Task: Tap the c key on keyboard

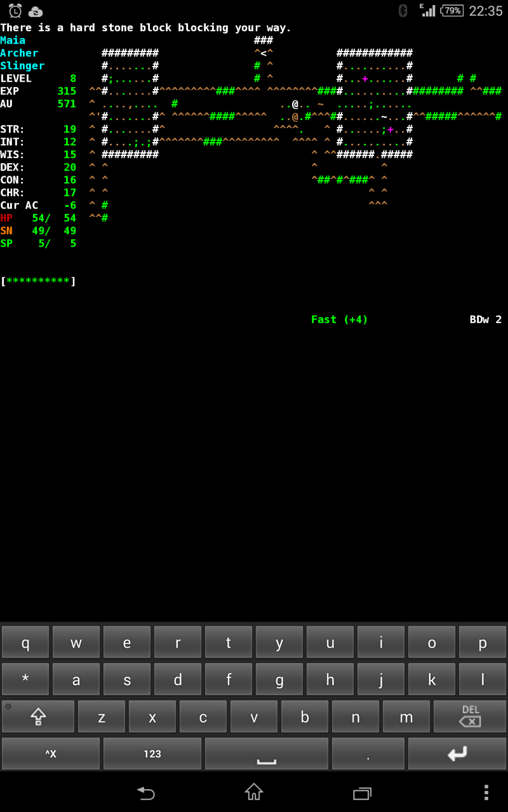Action: coord(203,717)
